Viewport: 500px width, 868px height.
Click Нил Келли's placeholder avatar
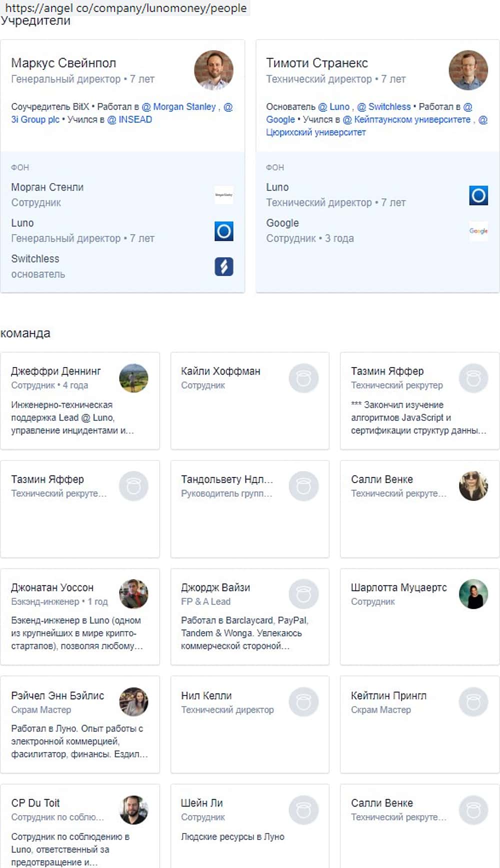coord(303,702)
